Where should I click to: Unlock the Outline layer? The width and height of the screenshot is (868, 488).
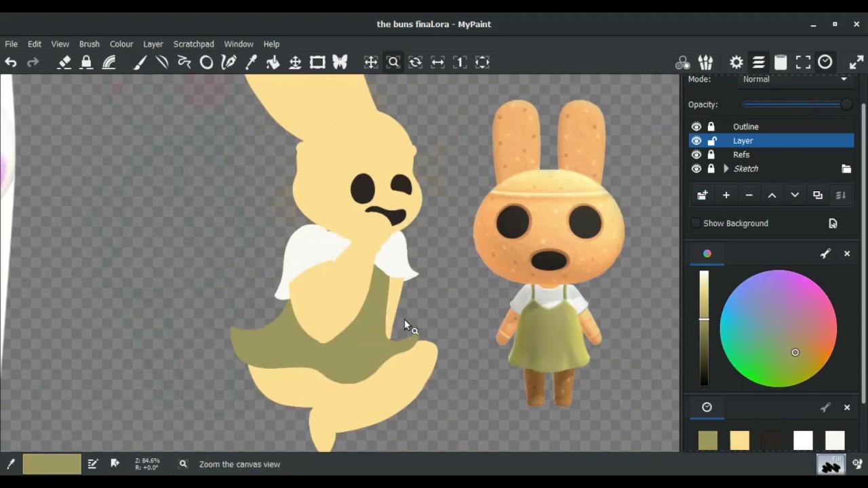click(x=711, y=127)
